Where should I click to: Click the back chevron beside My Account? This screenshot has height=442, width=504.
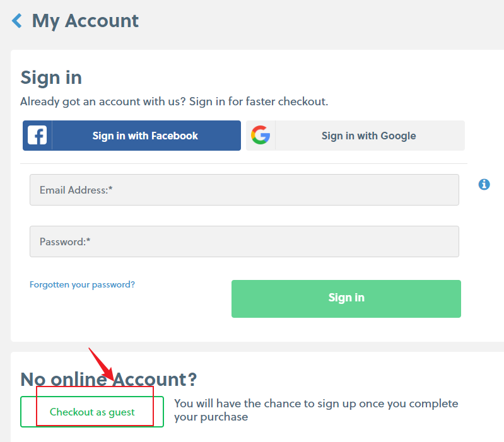click(x=17, y=21)
